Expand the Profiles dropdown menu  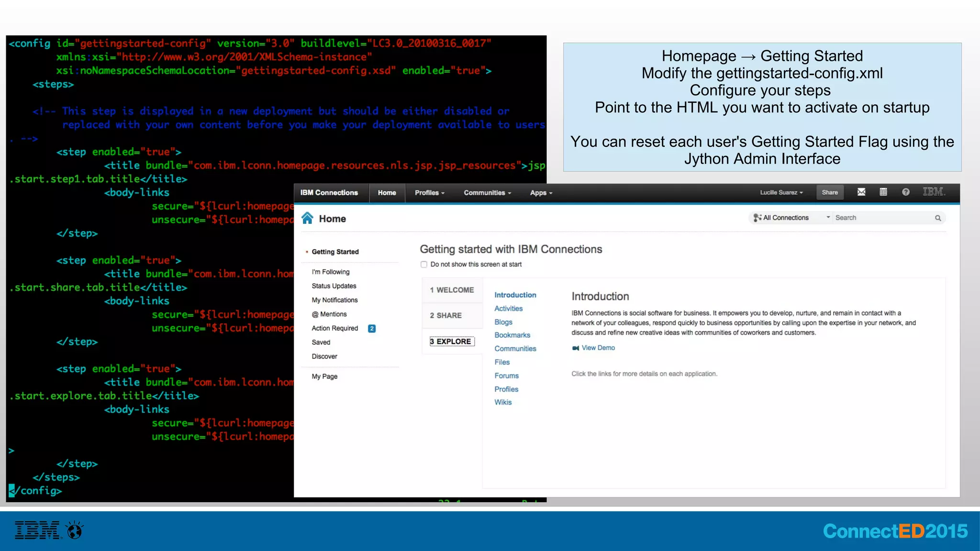click(429, 193)
